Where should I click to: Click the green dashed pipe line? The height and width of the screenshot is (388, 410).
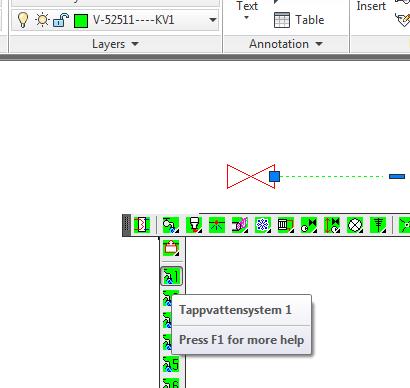coord(333,176)
